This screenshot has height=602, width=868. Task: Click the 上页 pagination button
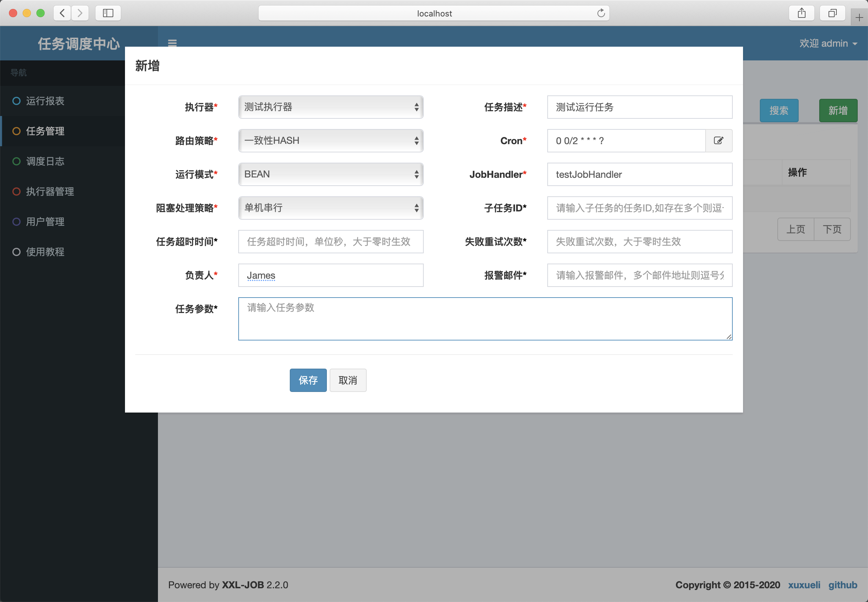pyautogui.click(x=796, y=229)
